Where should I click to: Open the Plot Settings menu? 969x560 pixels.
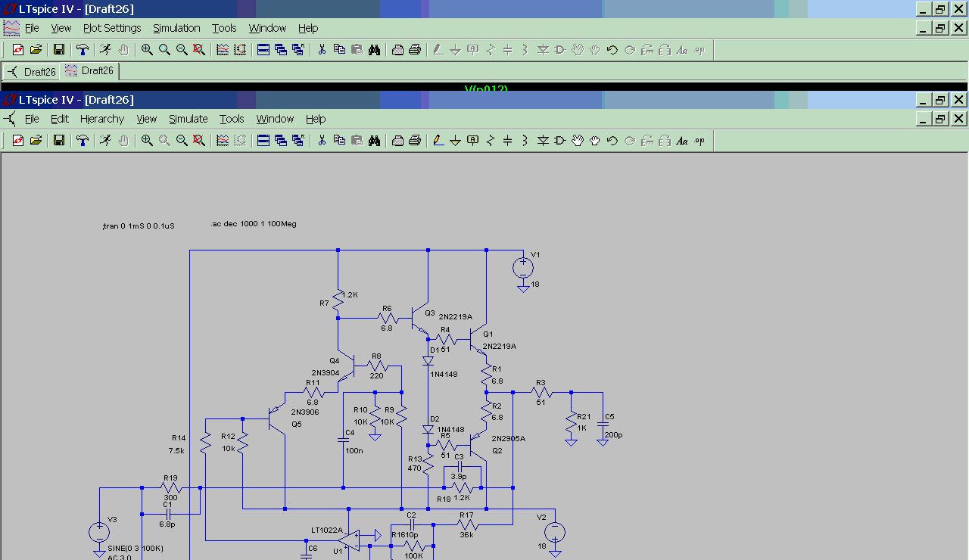tap(112, 28)
